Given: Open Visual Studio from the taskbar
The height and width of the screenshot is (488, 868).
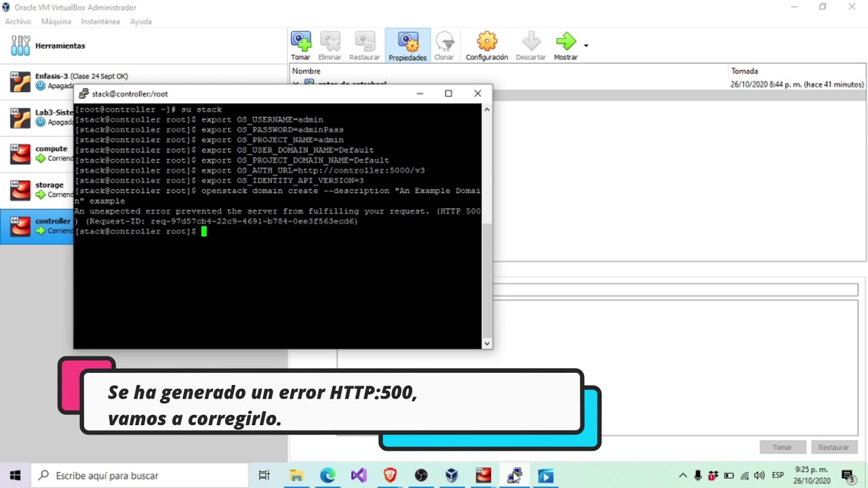Looking at the screenshot, I should point(359,475).
